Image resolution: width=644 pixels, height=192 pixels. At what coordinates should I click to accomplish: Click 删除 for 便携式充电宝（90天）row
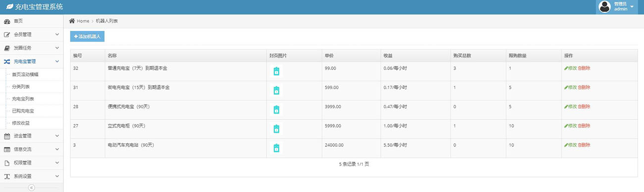click(x=584, y=107)
